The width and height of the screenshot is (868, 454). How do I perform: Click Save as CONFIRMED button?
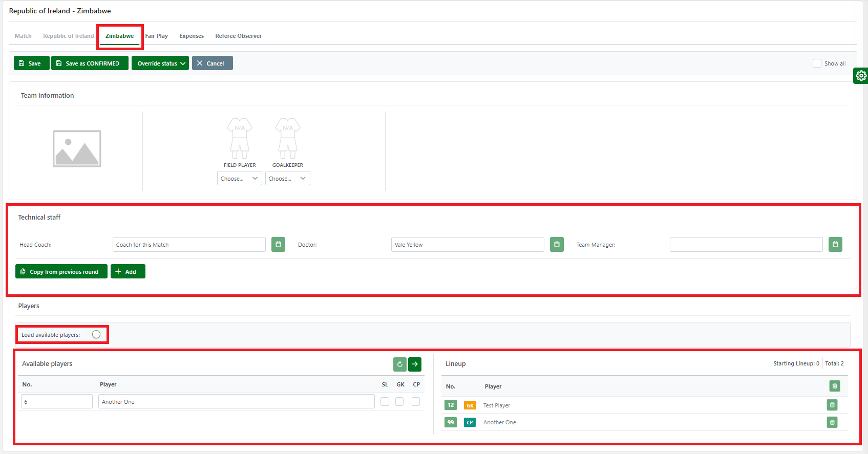(90, 63)
